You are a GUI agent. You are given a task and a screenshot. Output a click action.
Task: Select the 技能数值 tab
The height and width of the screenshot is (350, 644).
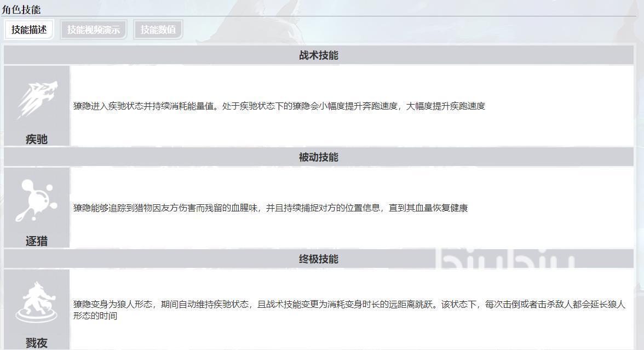[158, 30]
